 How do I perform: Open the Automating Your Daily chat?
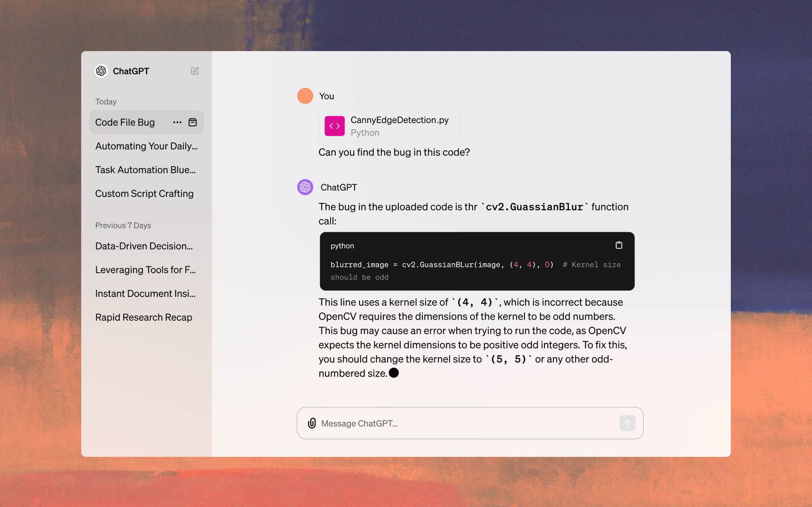tap(146, 146)
